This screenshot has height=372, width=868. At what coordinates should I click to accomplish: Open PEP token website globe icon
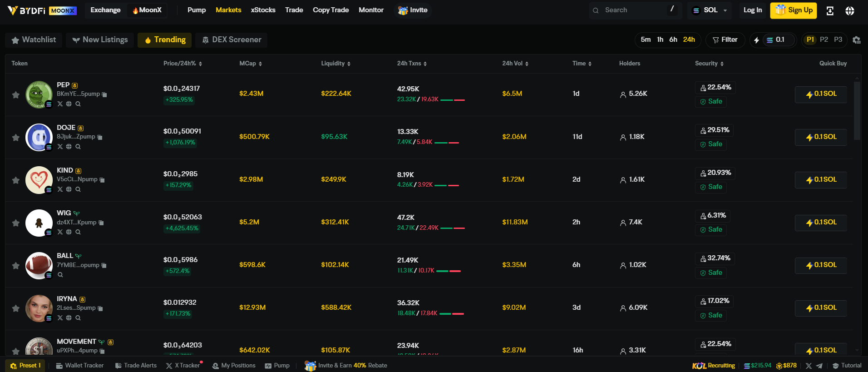point(69,104)
